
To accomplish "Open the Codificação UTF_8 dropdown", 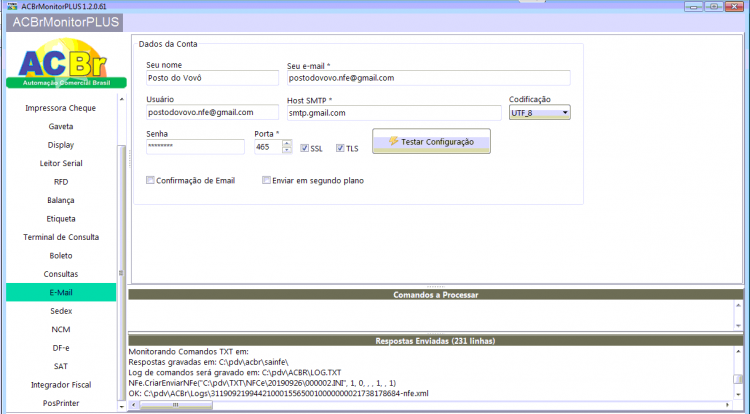I will (x=540, y=113).
